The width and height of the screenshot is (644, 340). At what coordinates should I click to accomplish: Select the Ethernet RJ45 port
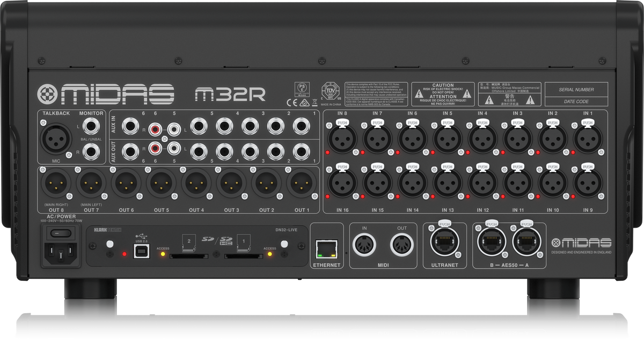tap(326, 249)
